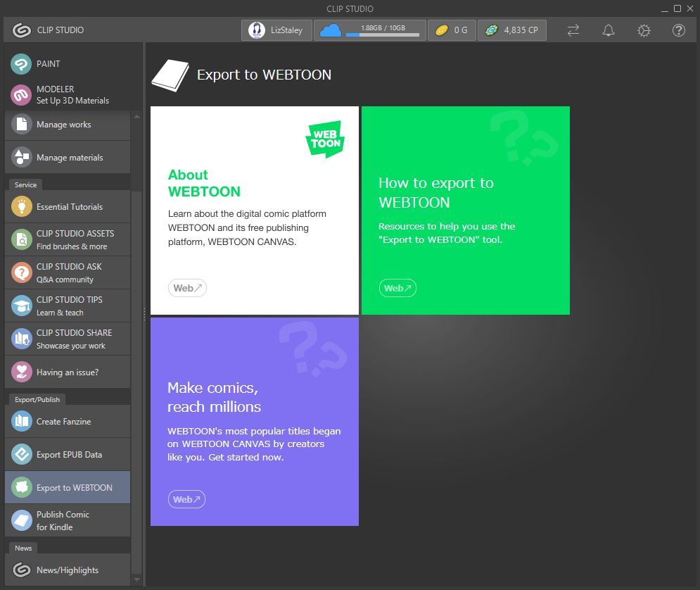Viewport: 700px width, 590px height.
Task: Launch MODELER from its pink icon
Action: click(x=21, y=94)
